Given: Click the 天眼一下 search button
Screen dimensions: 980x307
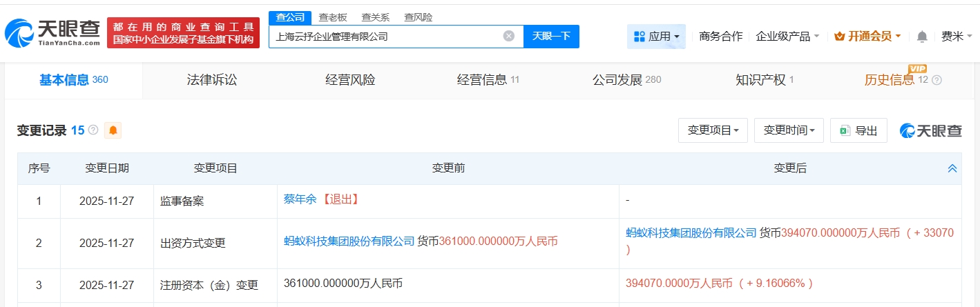Looking at the screenshot, I should (x=551, y=37).
